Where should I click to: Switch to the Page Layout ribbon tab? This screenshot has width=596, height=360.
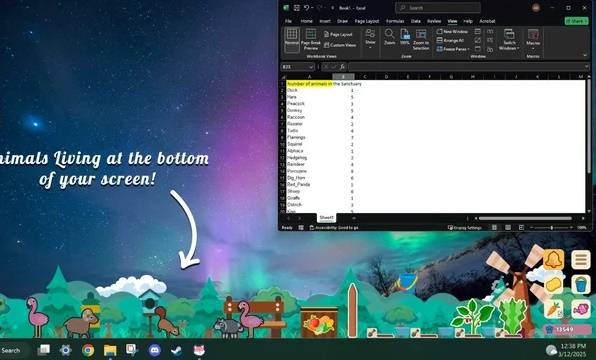(x=367, y=21)
